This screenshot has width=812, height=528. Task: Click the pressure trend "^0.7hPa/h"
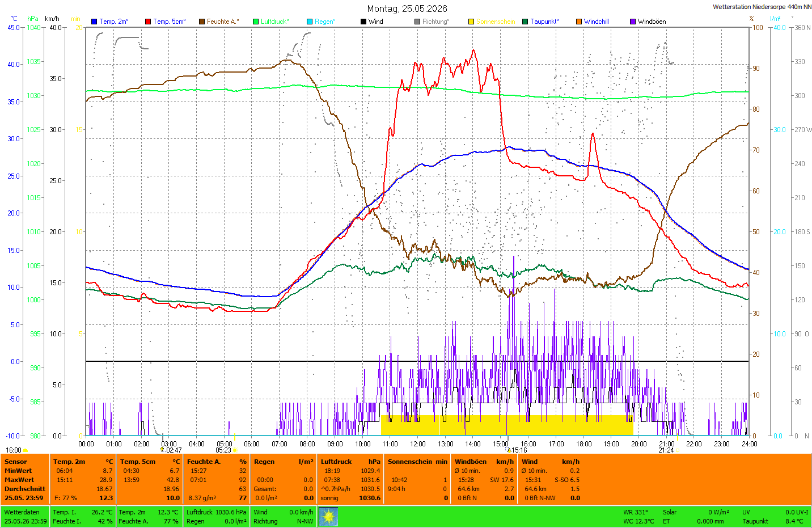[x=336, y=489]
